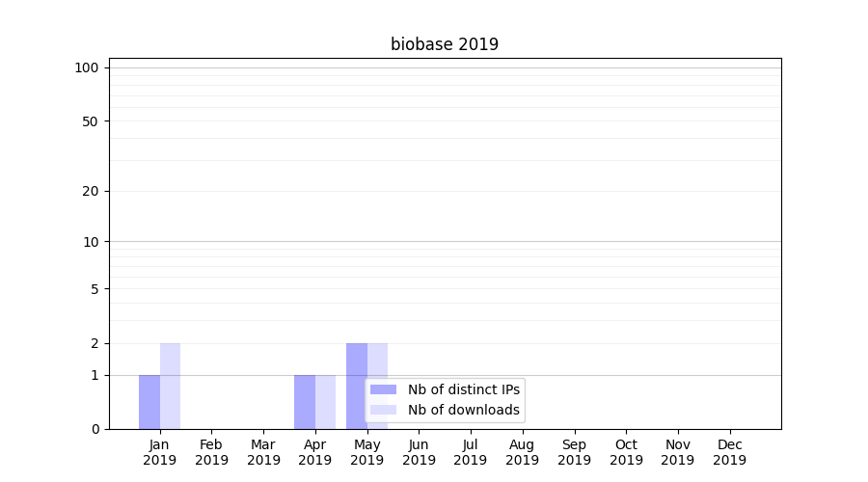Click the 'Dec 2019' x-axis label
This screenshot has width=868, height=482.
point(729,452)
